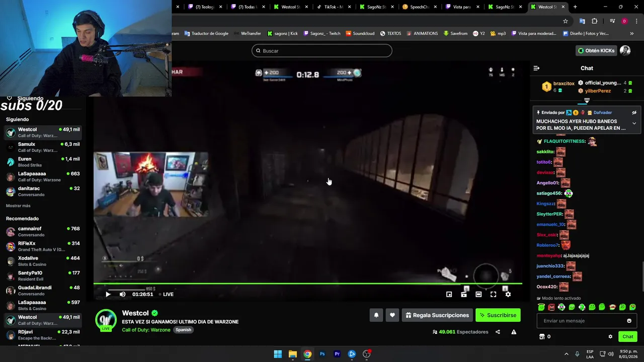Image resolution: width=644 pixels, height=362 pixels.
Task: Expand the pinned message chevron
Action: (634, 123)
